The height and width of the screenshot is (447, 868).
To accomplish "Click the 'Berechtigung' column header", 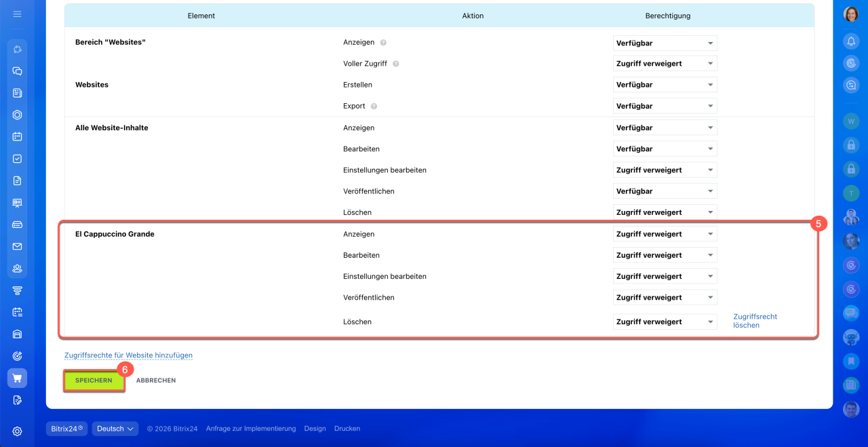I will click(668, 16).
